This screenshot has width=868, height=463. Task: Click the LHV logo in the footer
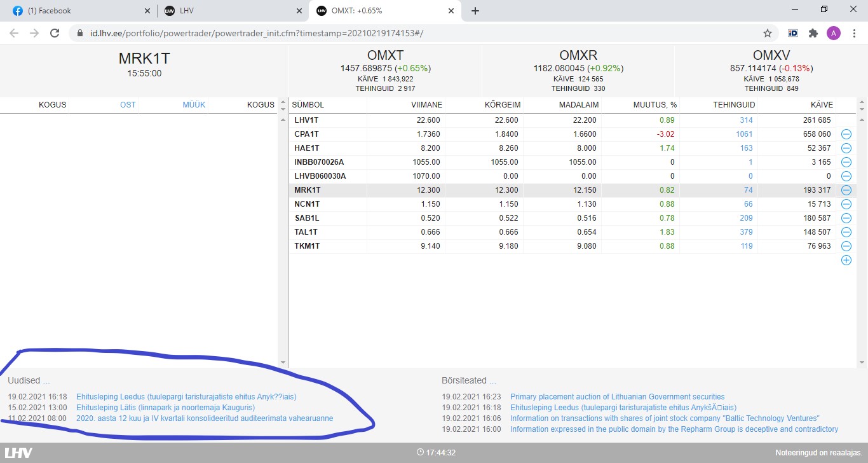(18, 453)
